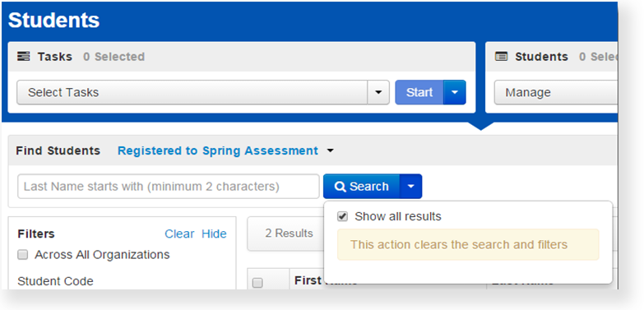Screen dimensions: 644x310
Task: Click the Students panel list icon
Action: click(501, 56)
